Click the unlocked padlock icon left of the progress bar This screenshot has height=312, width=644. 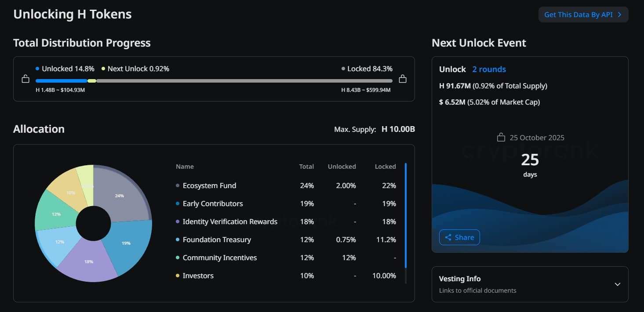25,78
